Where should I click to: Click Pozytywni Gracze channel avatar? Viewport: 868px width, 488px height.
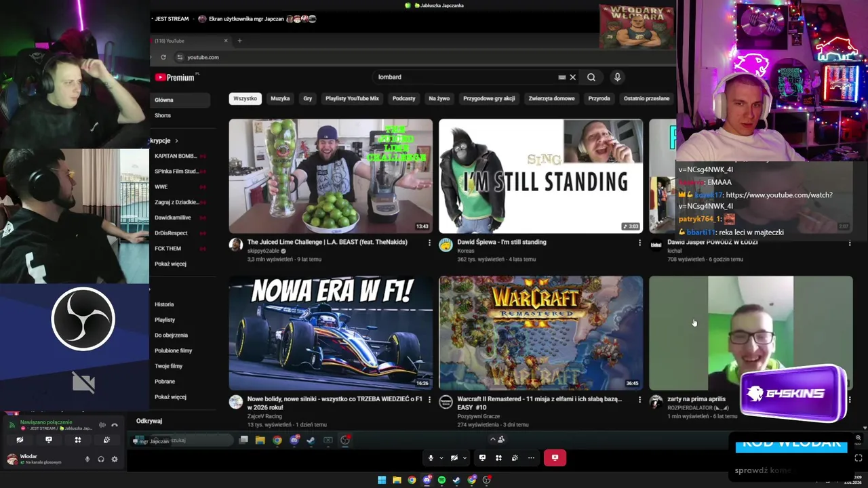pos(446,402)
